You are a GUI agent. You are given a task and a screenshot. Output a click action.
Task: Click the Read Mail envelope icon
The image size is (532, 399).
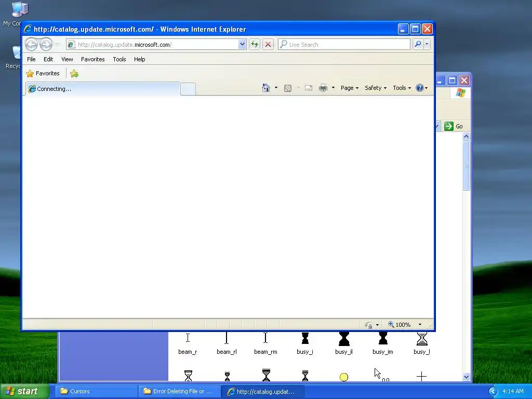coord(309,88)
